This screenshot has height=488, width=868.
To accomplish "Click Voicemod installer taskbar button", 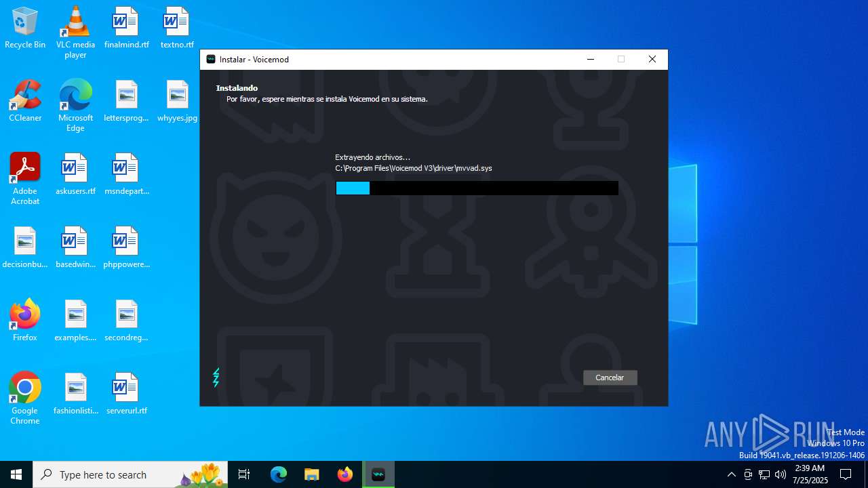I will click(378, 474).
